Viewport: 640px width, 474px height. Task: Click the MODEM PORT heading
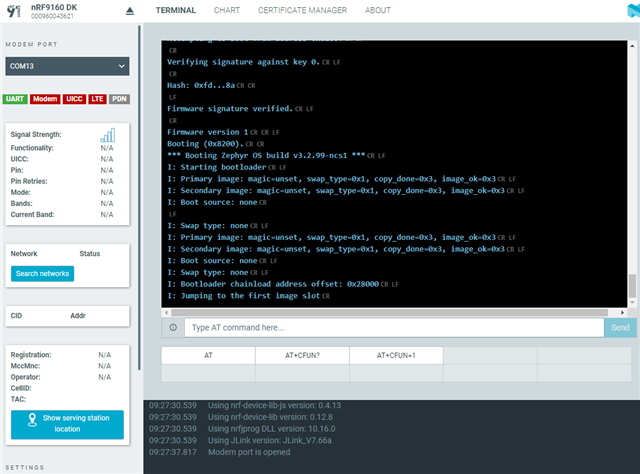[31, 44]
